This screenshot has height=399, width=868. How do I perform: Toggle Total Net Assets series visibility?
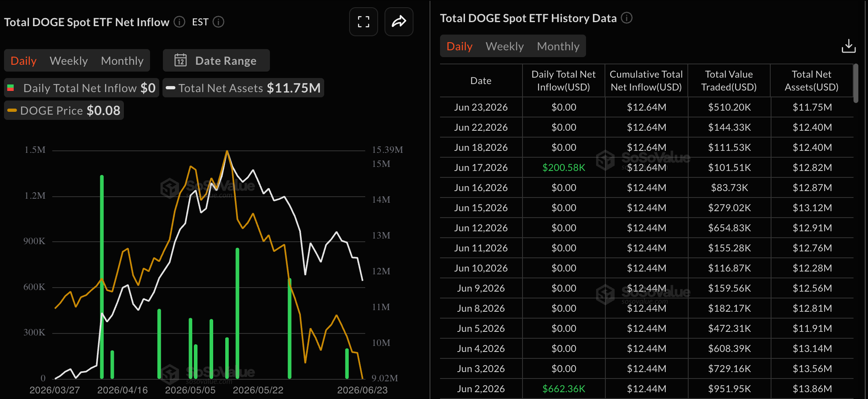243,88
